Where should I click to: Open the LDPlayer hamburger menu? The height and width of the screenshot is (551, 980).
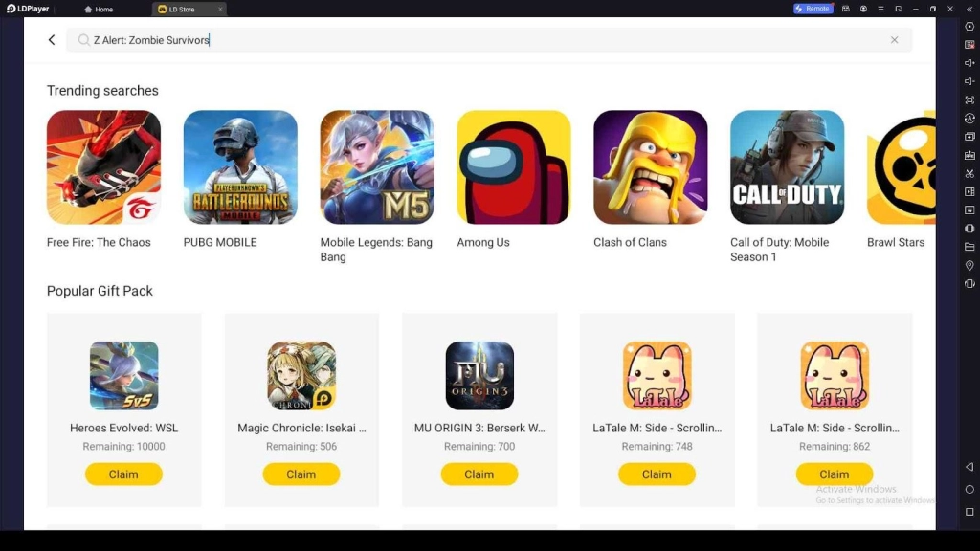pos(880,9)
